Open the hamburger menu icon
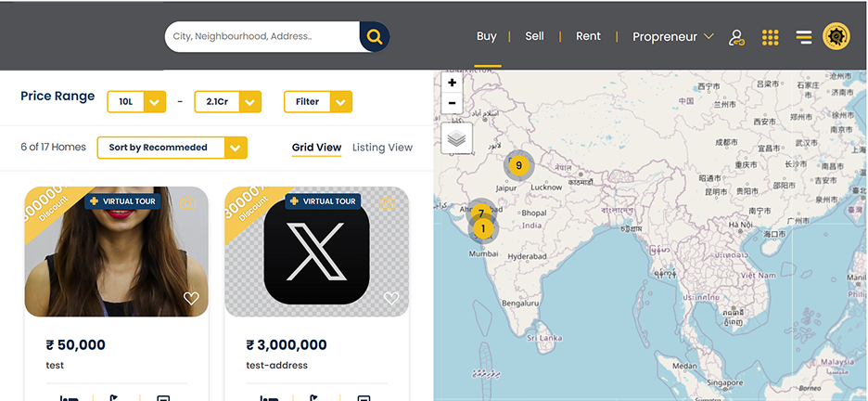Viewport: 868px width, 401px height. coord(804,37)
